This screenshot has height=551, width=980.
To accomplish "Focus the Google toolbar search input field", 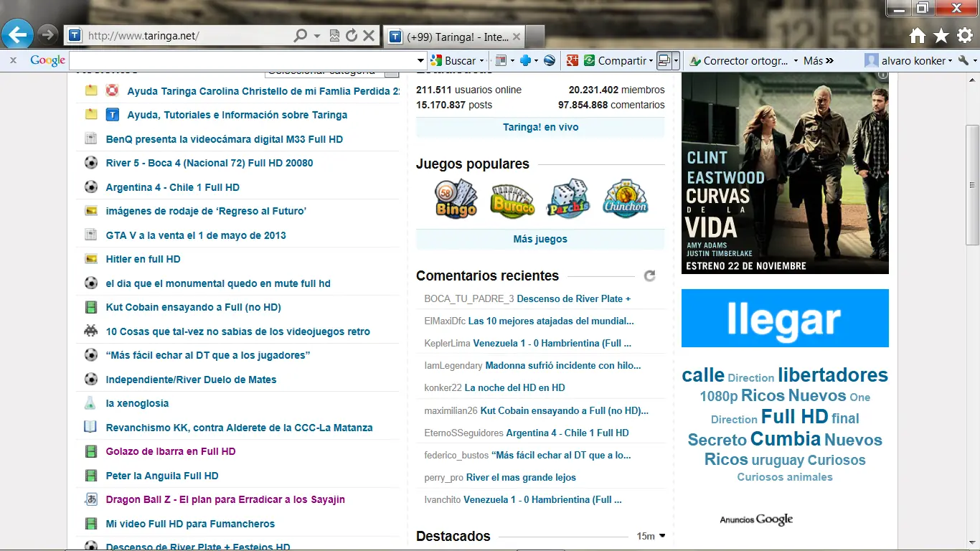I will pos(242,61).
